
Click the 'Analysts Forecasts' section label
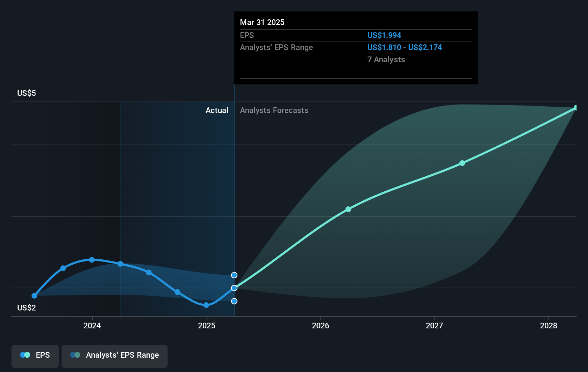[274, 111]
